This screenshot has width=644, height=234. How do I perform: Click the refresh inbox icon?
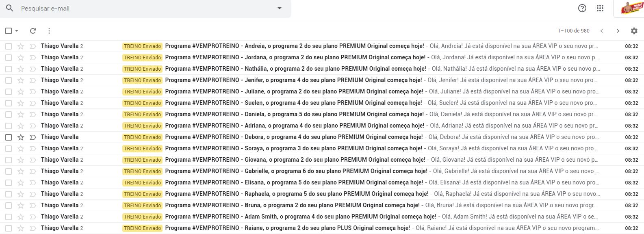[x=33, y=31]
